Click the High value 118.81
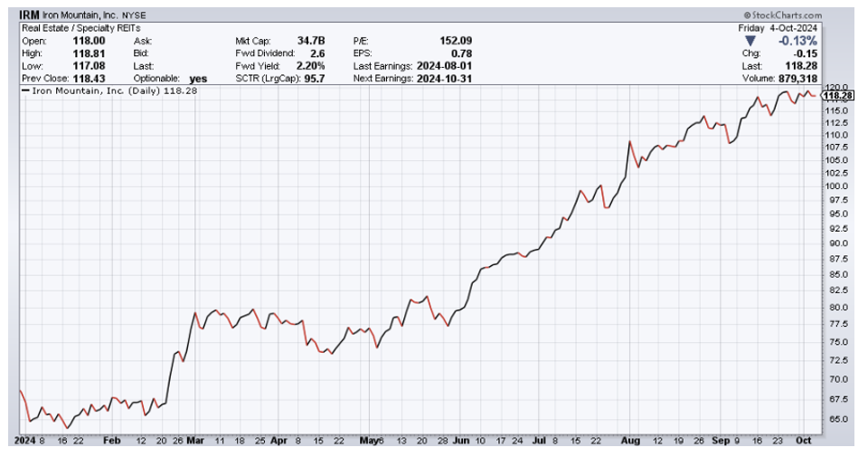 [89, 53]
